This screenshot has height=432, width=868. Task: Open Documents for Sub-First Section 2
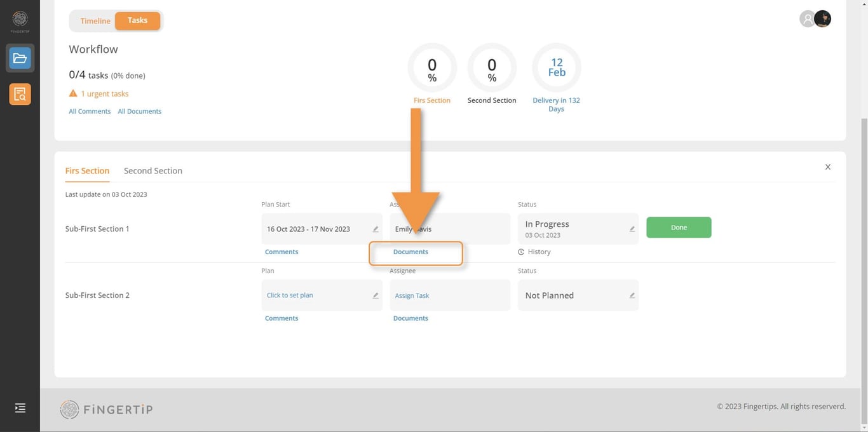point(410,318)
